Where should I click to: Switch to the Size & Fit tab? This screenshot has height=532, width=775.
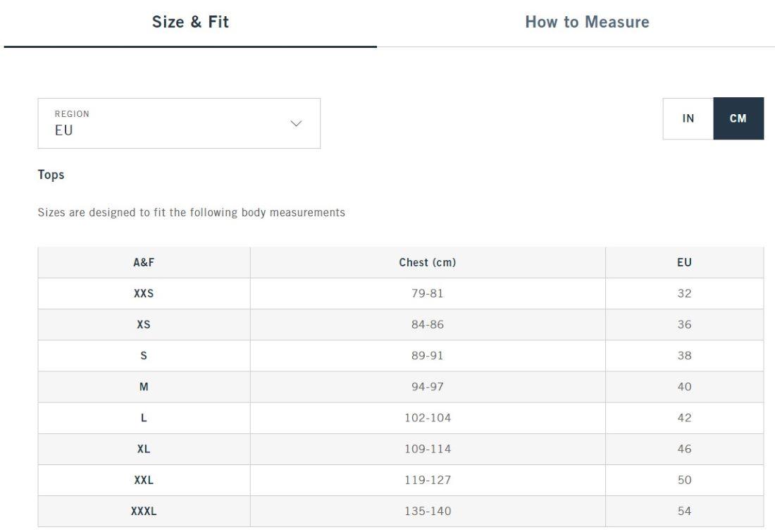190,22
